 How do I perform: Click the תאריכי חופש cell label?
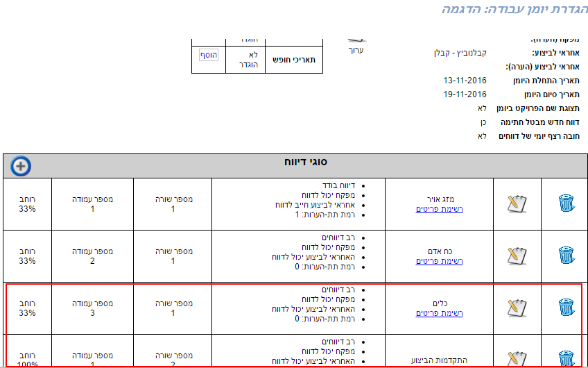coord(295,60)
